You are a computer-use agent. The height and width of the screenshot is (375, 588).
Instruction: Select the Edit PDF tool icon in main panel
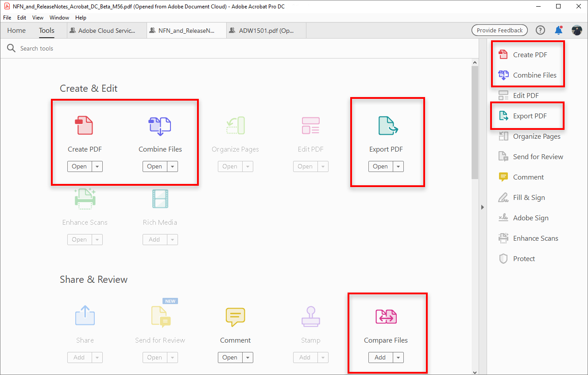(x=310, y=125)
